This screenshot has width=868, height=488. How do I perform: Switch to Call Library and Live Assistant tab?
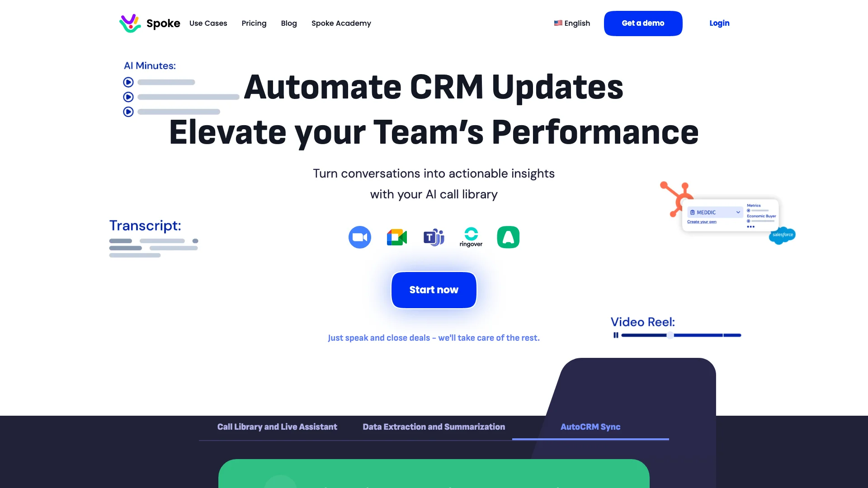click(277, 427)
